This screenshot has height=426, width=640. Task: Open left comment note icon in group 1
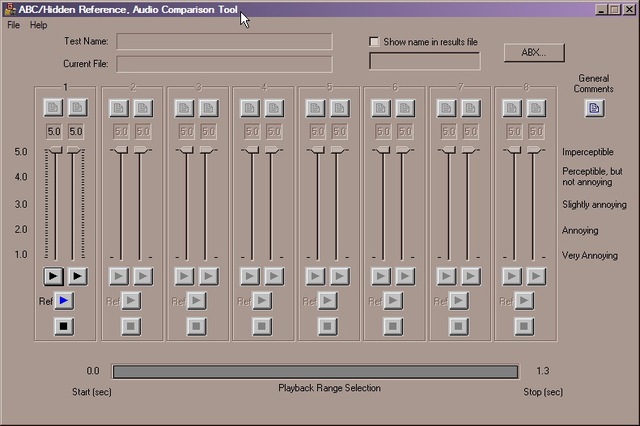pyautogui.click(x=54, y=108)
